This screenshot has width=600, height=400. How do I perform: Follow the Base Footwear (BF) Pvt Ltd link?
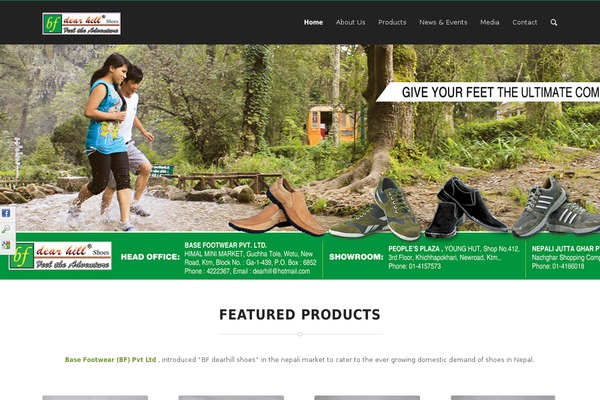111,360
